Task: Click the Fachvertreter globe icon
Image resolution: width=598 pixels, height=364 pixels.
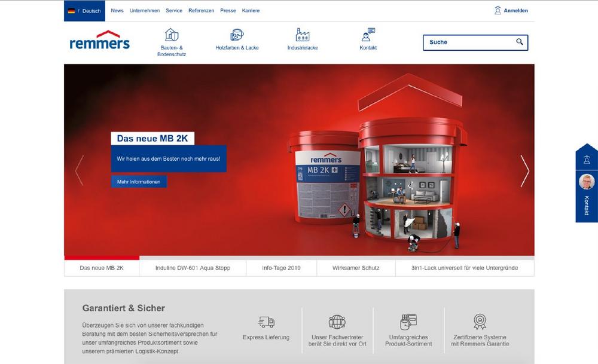Action: 337,322
